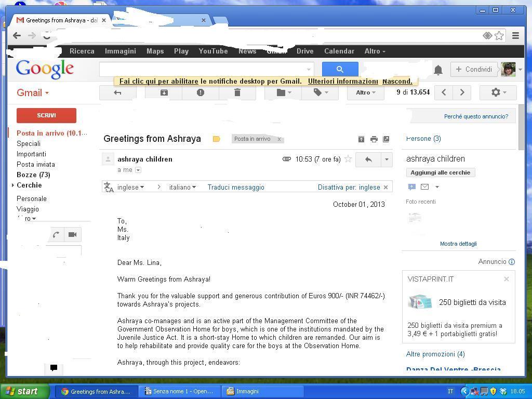Image resolution: width=532 pixels, height=399 pixels.
Task: Go back to inbox arrow
Action: [117, 92]
